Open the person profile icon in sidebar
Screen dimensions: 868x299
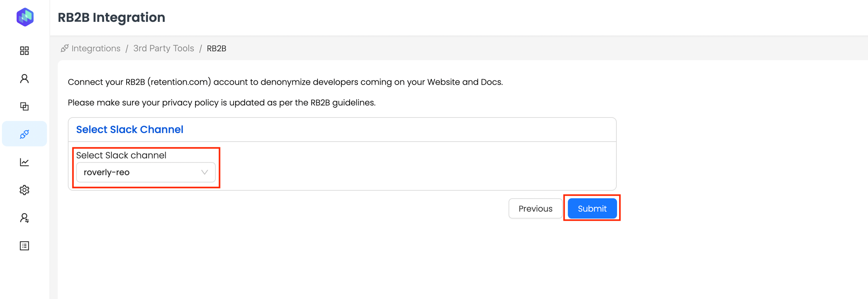click(24, 79)
